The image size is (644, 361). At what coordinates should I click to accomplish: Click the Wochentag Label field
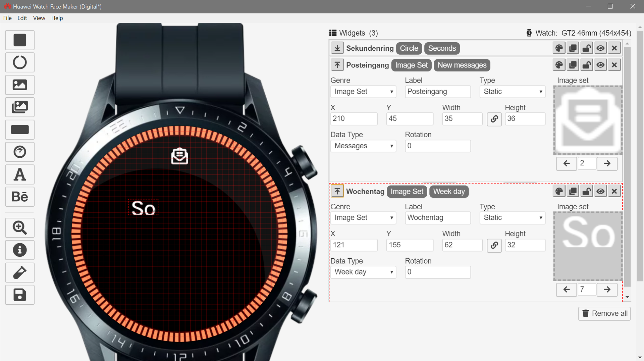[438, 218]
